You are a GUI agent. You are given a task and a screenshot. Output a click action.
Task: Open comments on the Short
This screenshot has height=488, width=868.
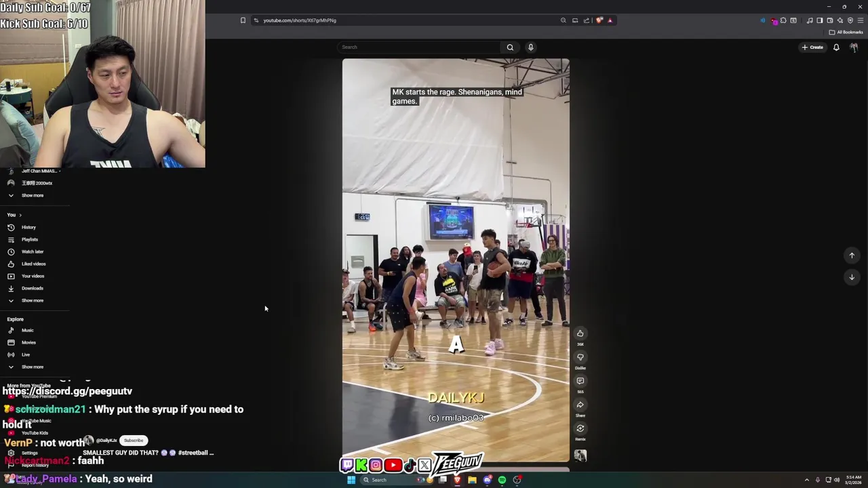click(580, 381)
